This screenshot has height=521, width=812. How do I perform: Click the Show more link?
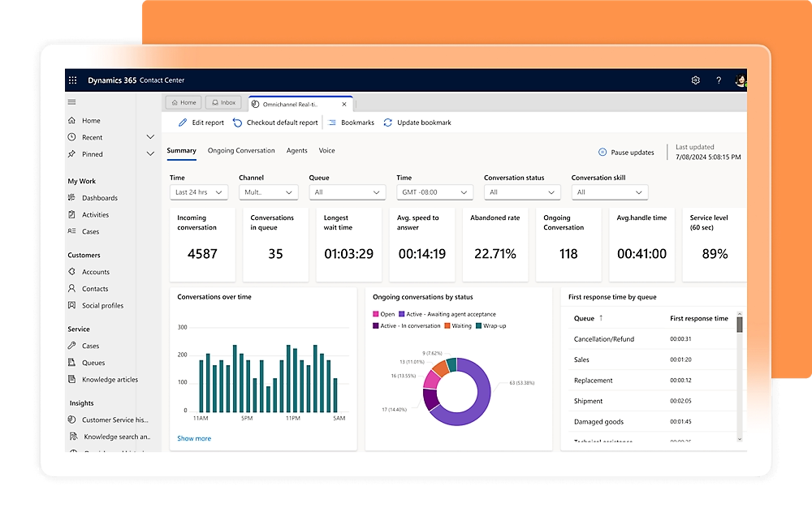(194, 438)
